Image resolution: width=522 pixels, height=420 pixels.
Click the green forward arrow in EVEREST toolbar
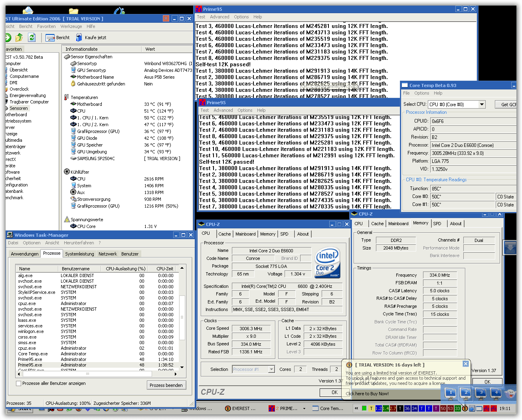click(x=8, y=38)
